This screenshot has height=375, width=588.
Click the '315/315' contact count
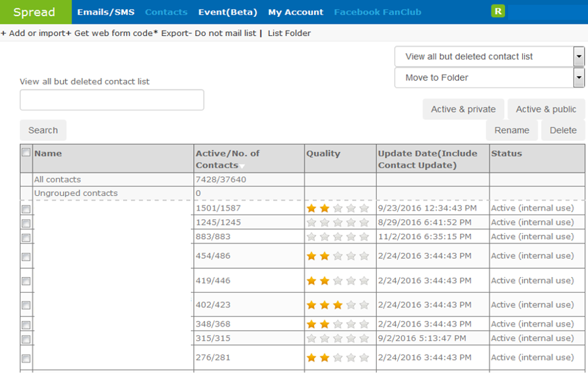[213, 338]
